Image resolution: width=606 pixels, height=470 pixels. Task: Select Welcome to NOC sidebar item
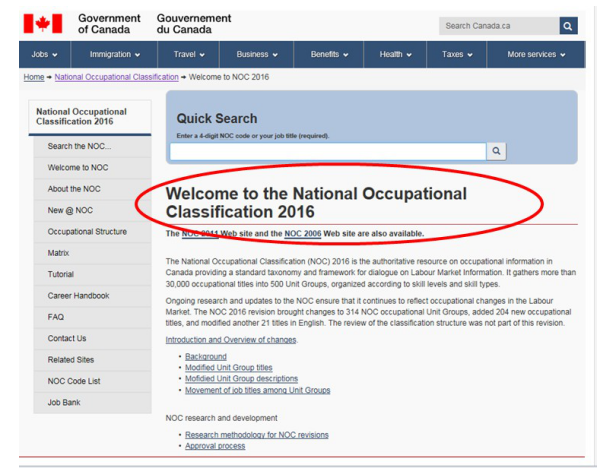pos(92,168)
